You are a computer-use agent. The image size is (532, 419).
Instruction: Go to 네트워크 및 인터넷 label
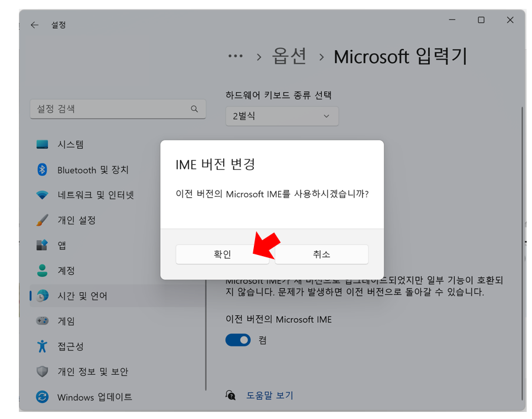tap(96, 195)
